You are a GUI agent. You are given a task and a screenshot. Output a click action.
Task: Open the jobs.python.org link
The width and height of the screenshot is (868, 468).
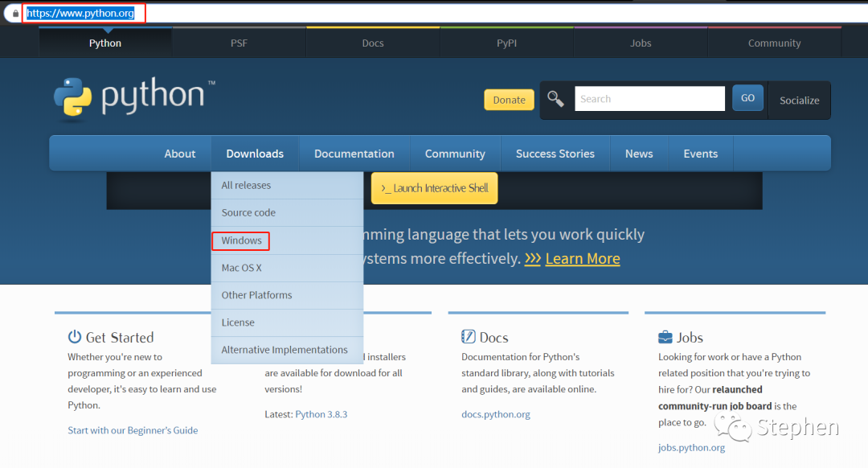coord(691,448)
